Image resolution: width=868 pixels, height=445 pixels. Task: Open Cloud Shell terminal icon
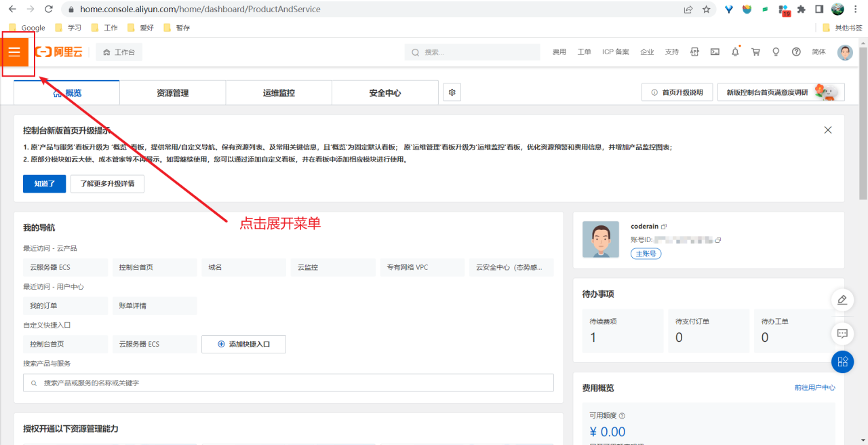click(715, 52)
